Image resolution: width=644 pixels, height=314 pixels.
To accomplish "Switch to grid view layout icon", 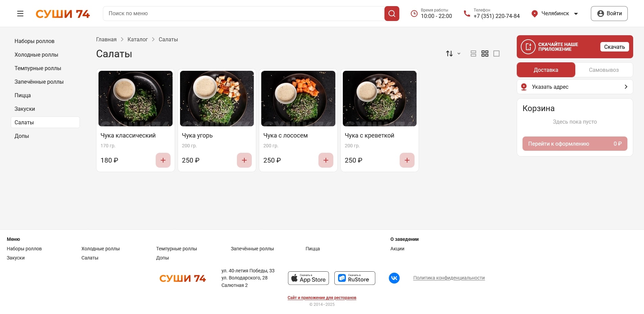I will tap(485, 54).
